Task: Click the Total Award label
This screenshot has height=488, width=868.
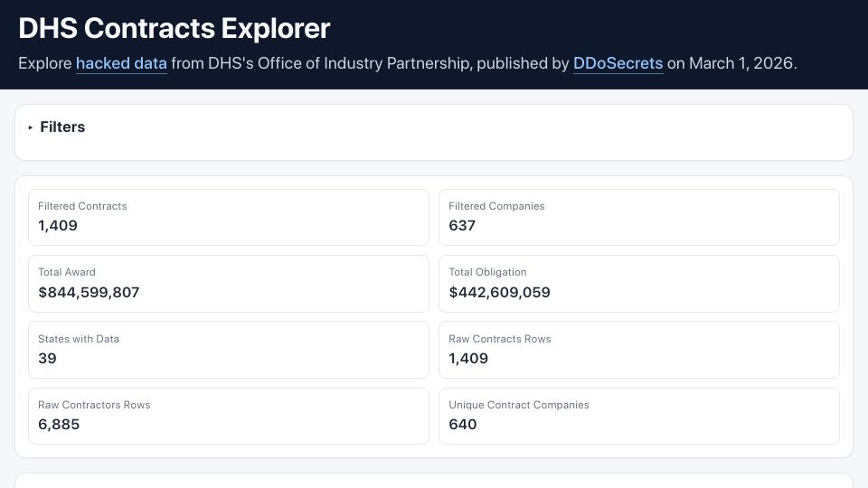Action: 67,272
